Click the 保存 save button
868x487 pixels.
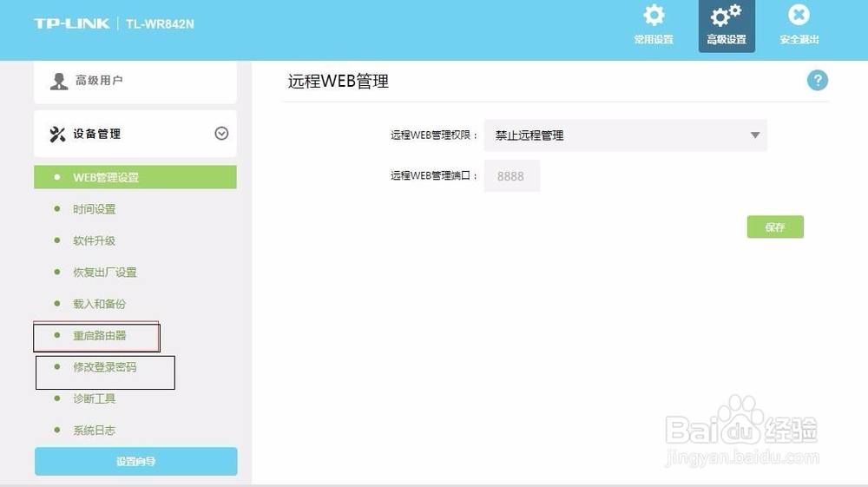[x=775, y=227]
